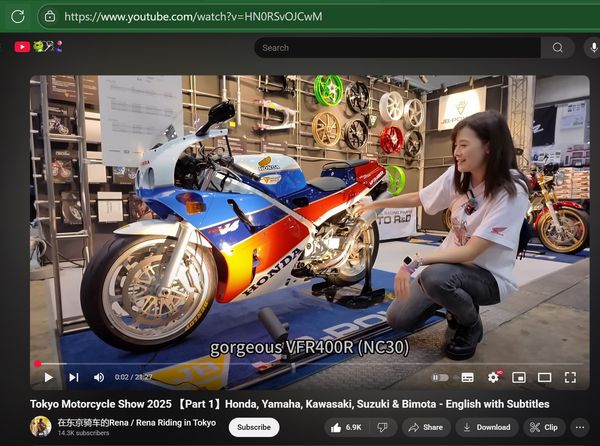Screen dimensions: 600x446
Task: Play the video with the play button
Action: 48,378
